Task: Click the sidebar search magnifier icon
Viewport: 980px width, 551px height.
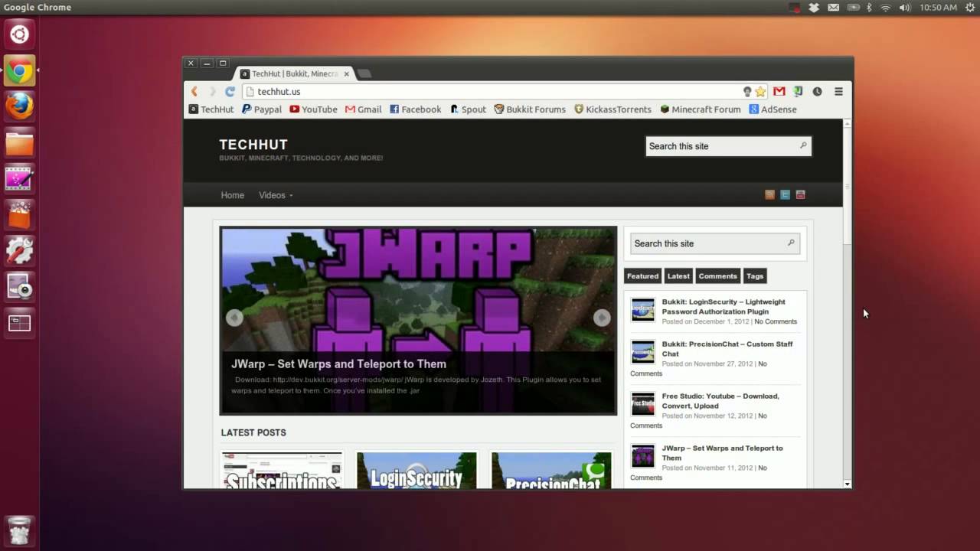Action: point(791,243)
